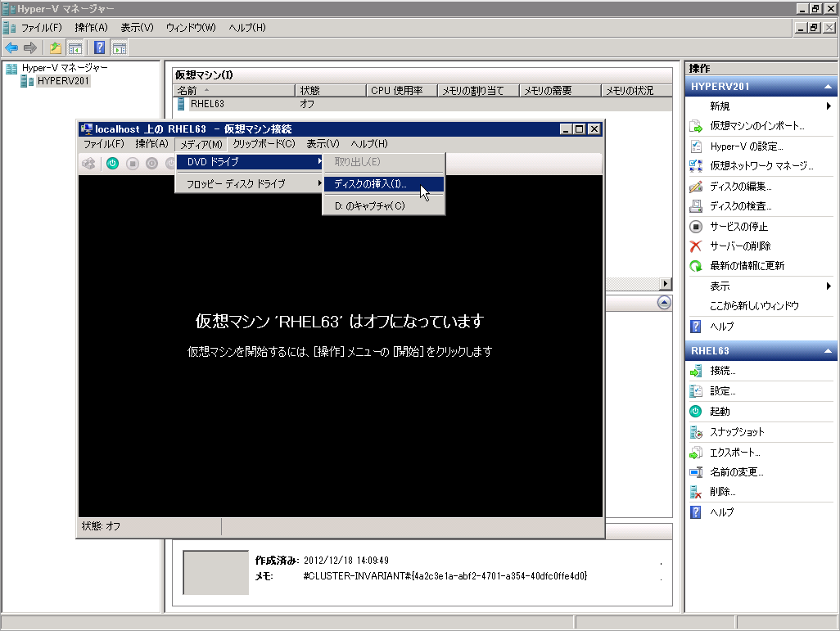Select the RHEL63 virtual machine row
Image resolution: width=840 pixels, height=631 pixels.
[x=422, y=104]
